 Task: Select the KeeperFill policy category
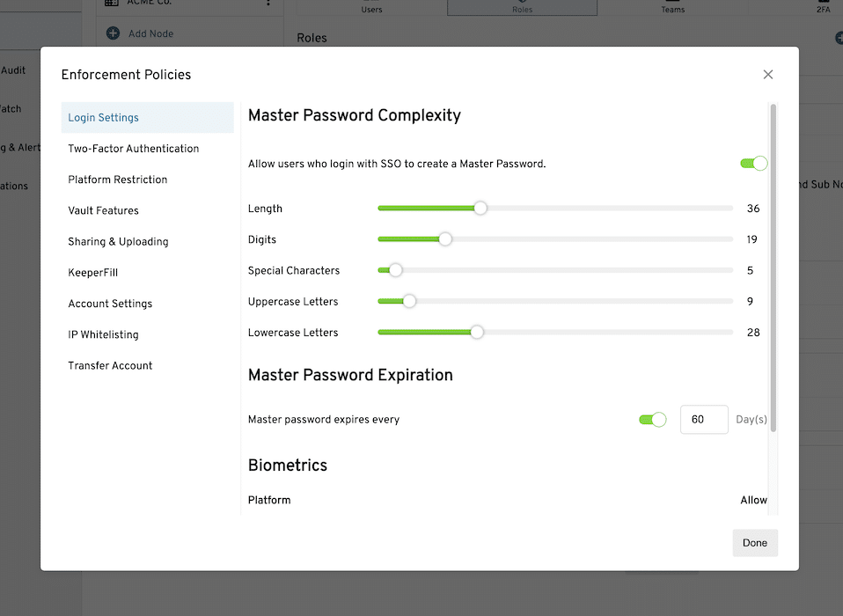pyautogui.click(x=93, y=273)
